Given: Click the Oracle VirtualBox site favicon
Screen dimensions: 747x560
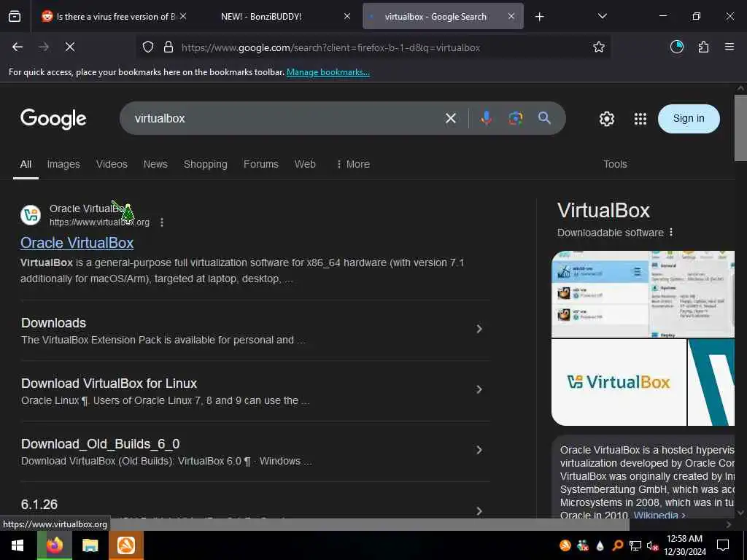Looking at the screenshot, I should point(31,215).
